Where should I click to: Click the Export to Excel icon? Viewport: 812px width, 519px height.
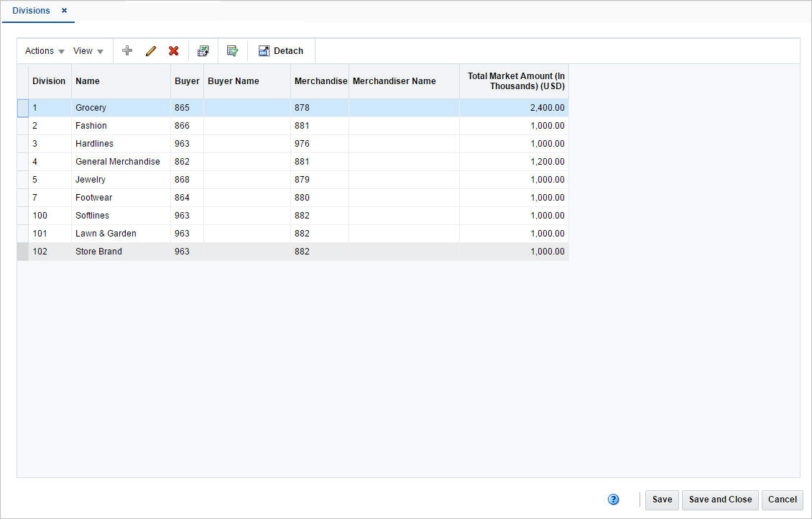203,51
